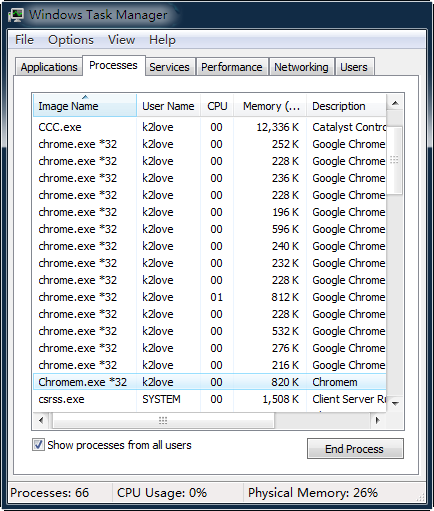
Task: Click the scroll left arrow of process list
Action: click(41, 420)
